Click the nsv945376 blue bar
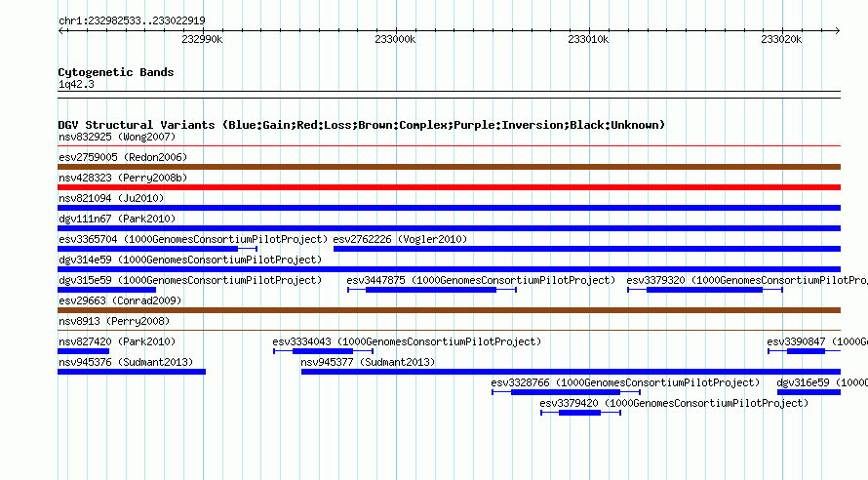 132,372
